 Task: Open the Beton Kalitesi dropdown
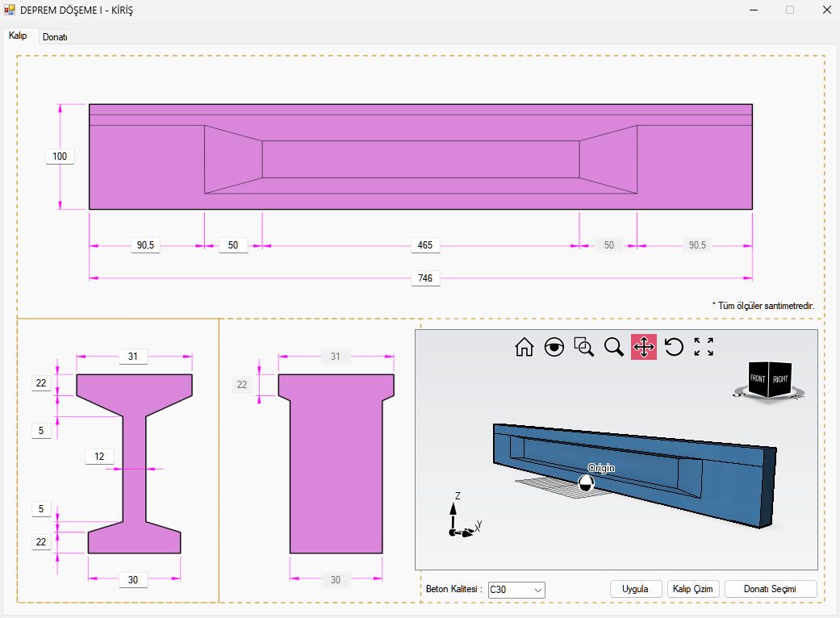pyautogui.click(x=516, y=590)
